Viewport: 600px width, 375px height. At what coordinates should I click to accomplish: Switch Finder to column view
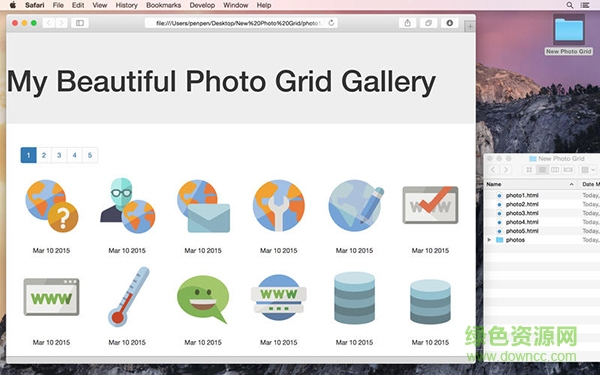[555, 170]
